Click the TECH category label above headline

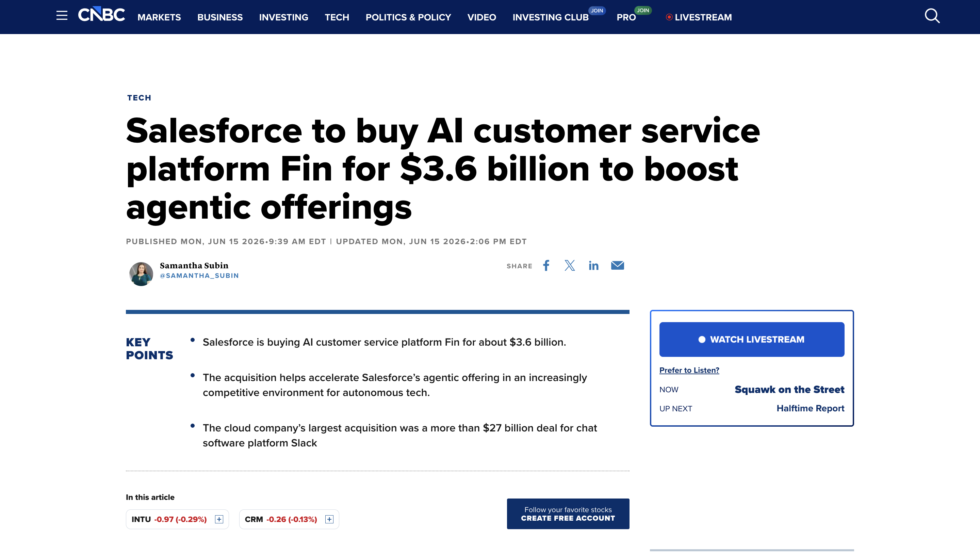click(139, 98)
